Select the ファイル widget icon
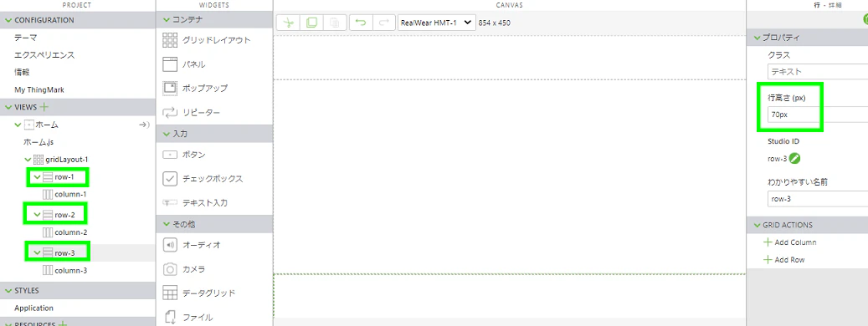Screen dimensions: 868x326 170,317
